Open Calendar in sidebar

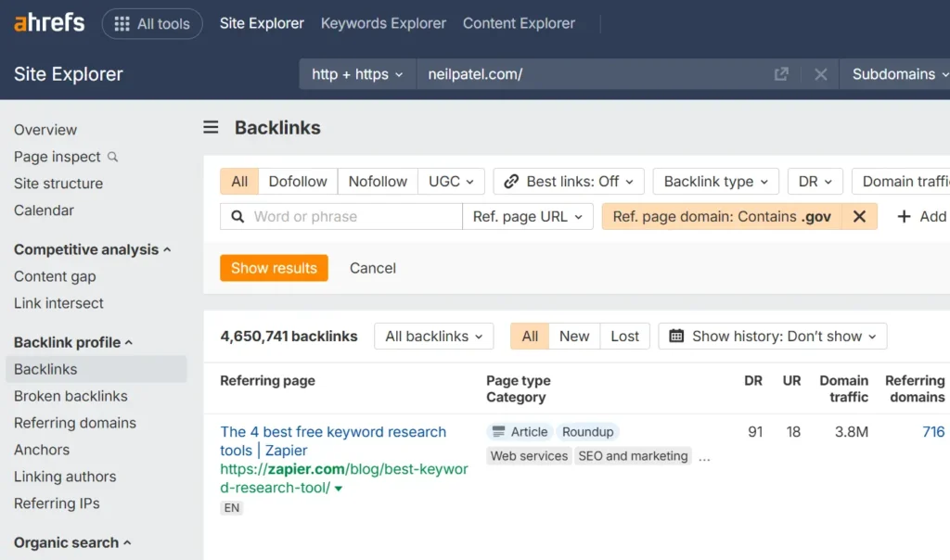44,210
